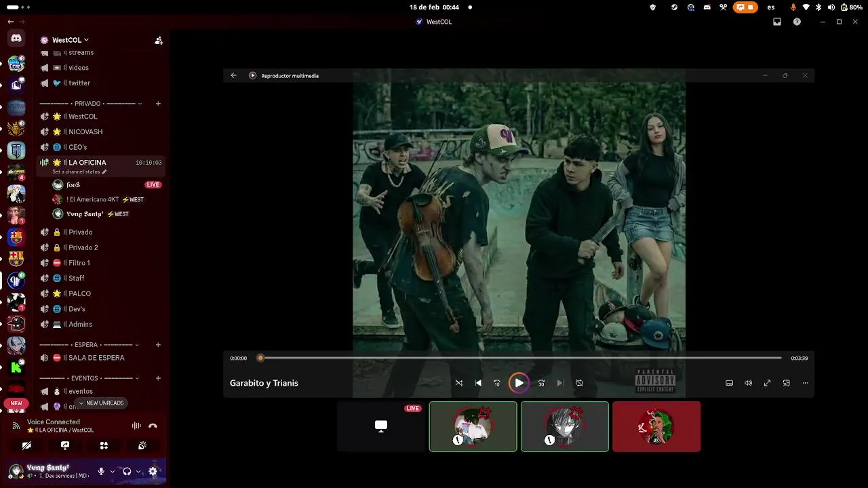Open Discord inbox icon in title bar
This screenshot has width=868, height=488.
[777, 22]
